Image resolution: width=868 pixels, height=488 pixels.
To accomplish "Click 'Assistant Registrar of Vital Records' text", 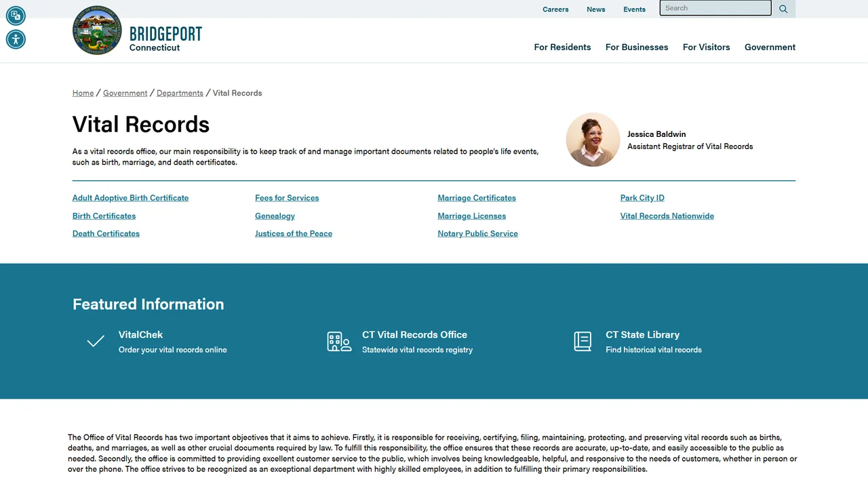I will click(690, 146).
